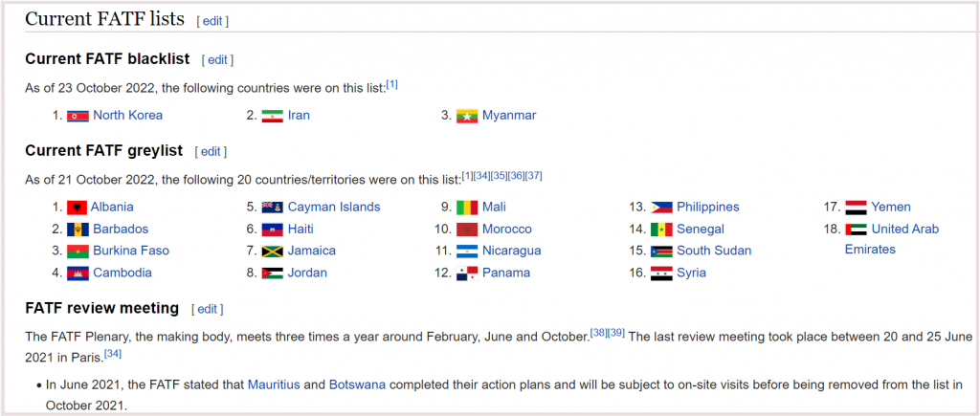The image size is (980, 416).
Task: Click the Senegal flag icon
Action: click(661, 230)
